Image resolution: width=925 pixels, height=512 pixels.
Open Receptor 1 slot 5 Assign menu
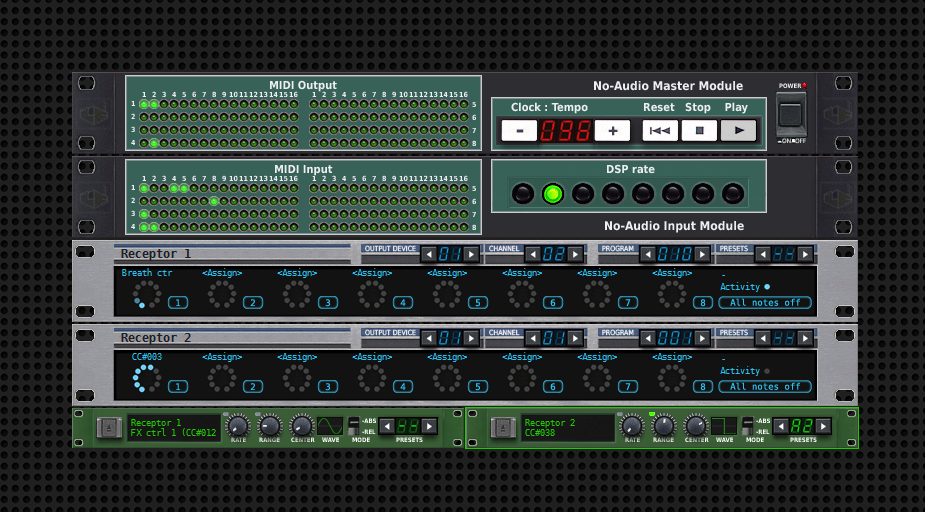point(447,273)
